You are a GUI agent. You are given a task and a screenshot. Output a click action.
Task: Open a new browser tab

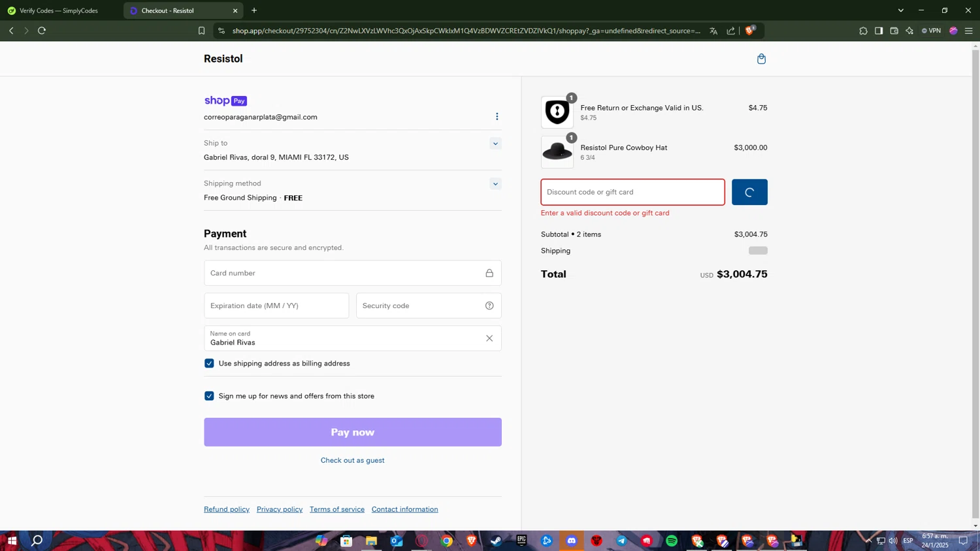point(254,10)
